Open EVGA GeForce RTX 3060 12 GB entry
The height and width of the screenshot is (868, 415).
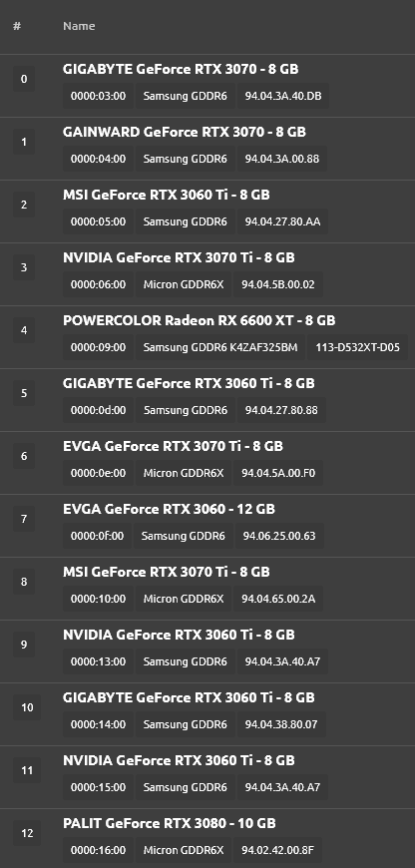(x=169, y=509)
